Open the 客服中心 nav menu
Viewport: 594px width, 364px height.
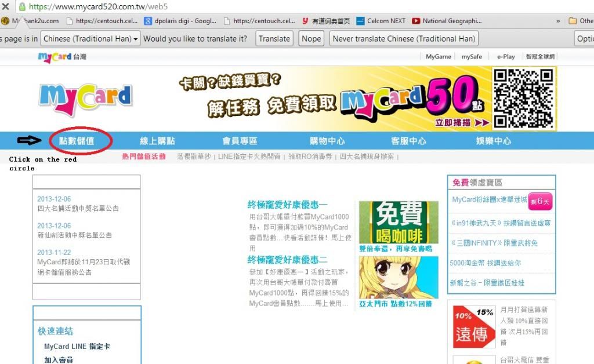pyautogui.click(x=408, y=141)
